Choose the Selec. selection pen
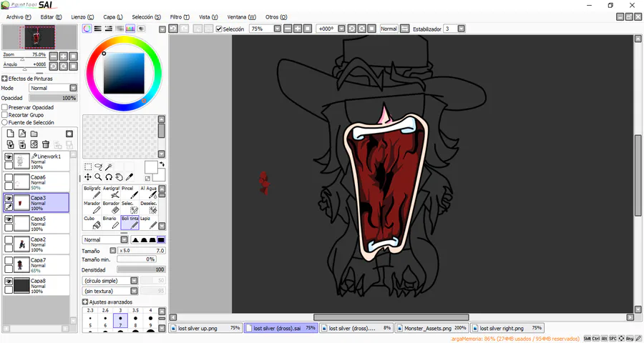644x343 pixels. [130, 207]
